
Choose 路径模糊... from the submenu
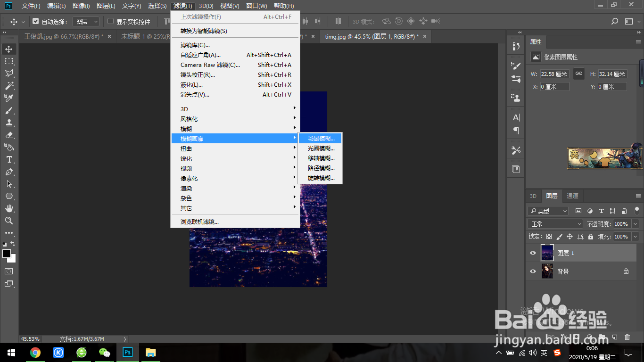(x=321, y=168)
